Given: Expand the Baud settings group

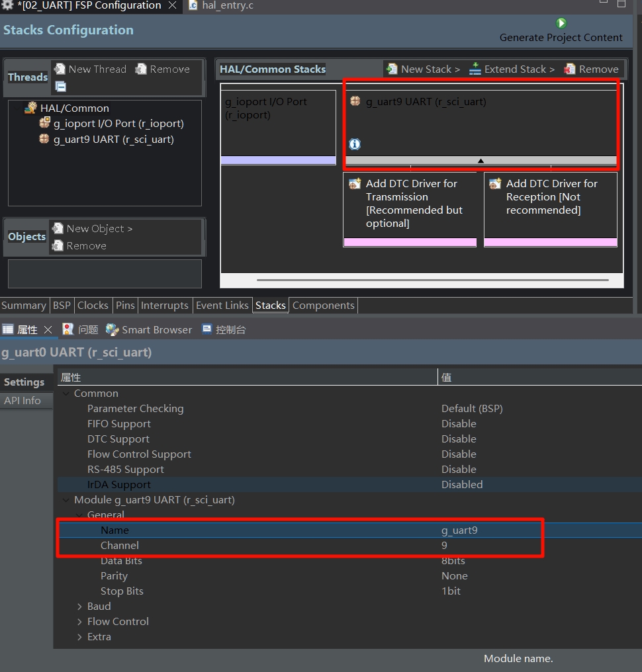Looking at the screenshot, I should pos(79,607).
